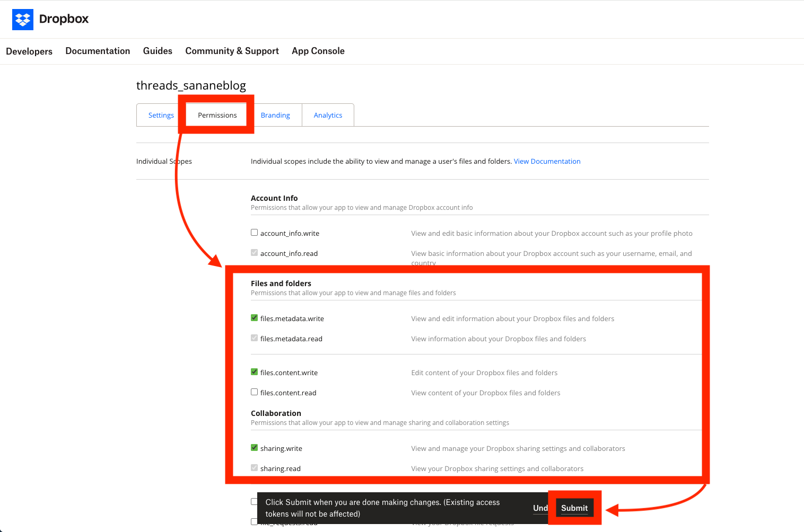The width and height of the screenshot is (804, 532).
Task: Open the Analytics tab
Action: [328, 115]
